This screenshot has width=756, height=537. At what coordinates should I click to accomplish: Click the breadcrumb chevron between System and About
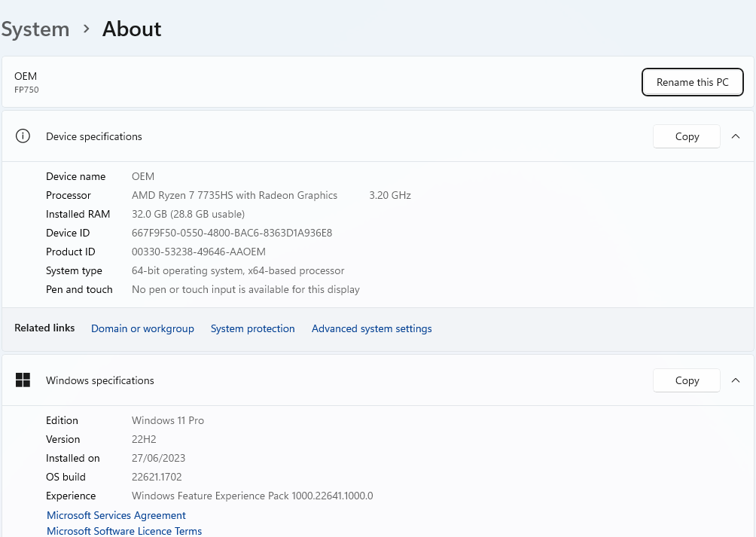click(x=87, y=29)
